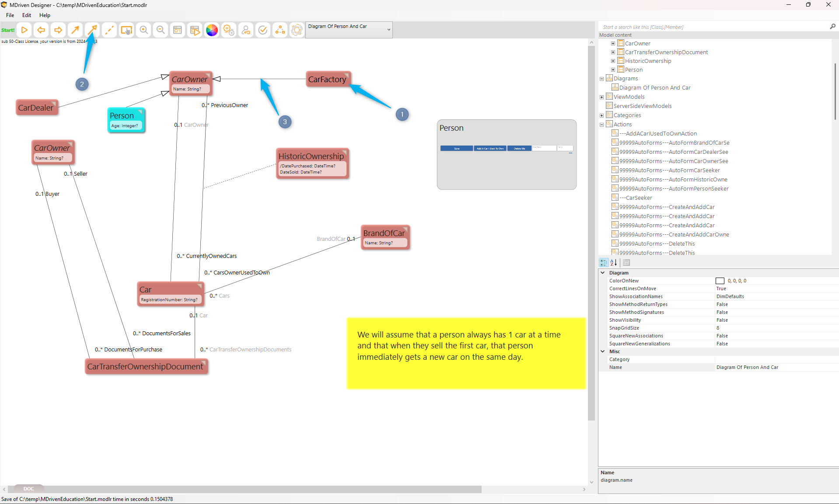Click the zoom in magnifier icon
The height and width of the screenshot is (504, 839).
point(143,30)
